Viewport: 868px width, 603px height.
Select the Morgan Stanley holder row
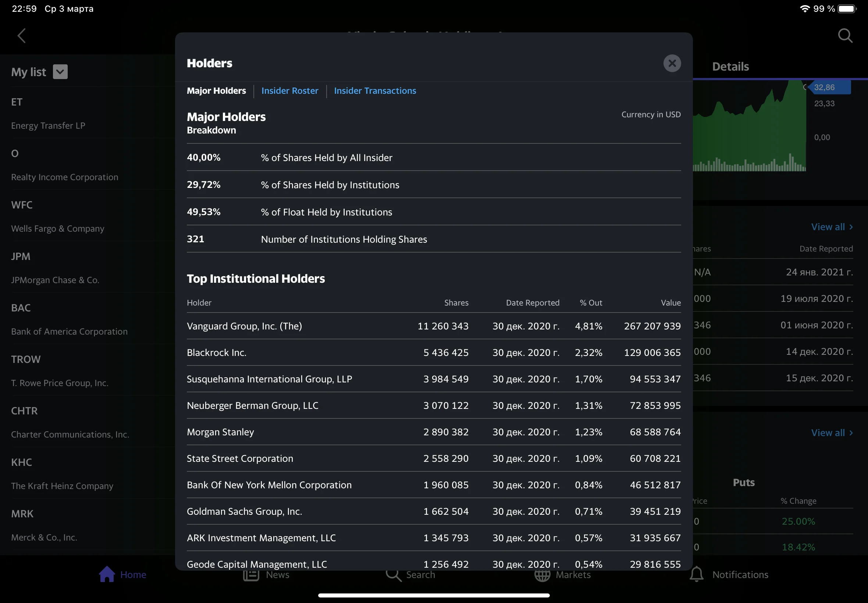(433, 431)
